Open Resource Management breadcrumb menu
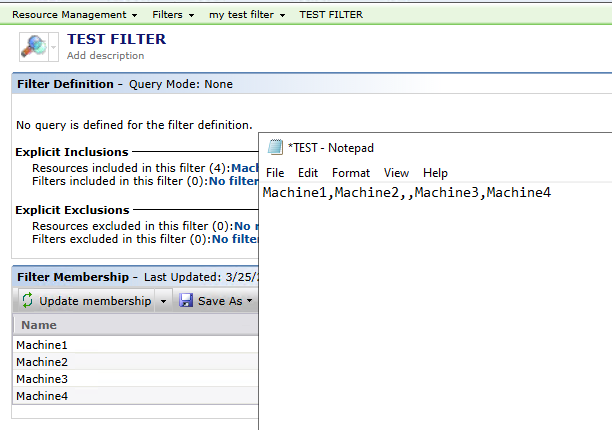The height and width of the screenshot is (430, 612). tap(75, 15)
